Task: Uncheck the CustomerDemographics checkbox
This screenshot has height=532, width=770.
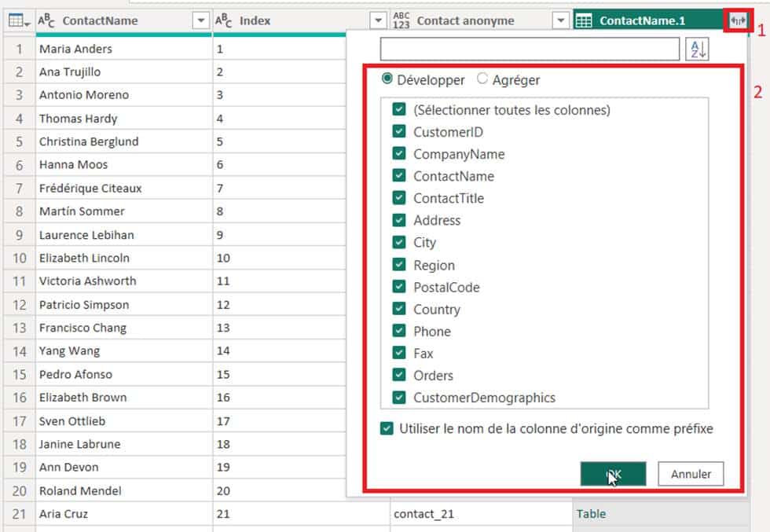Action: [399, 398]
